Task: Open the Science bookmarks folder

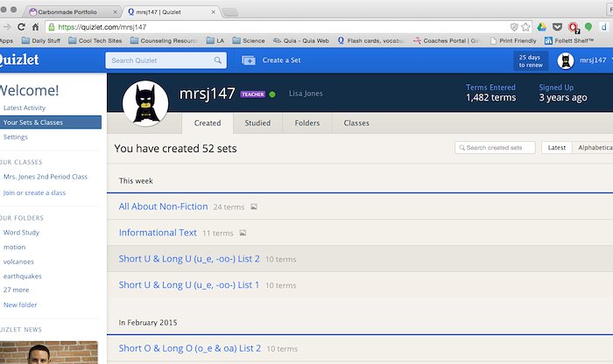Action: tap(249, 40)
